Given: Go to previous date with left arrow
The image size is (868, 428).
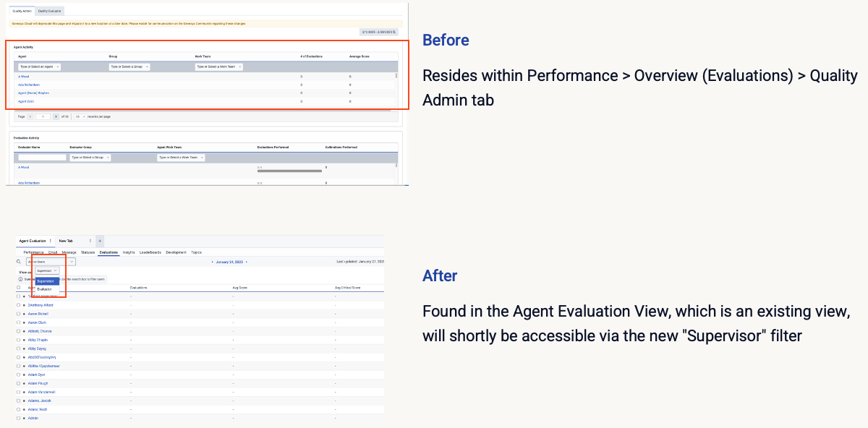Looking at the screenshot, I should click(x=212, y=262).
